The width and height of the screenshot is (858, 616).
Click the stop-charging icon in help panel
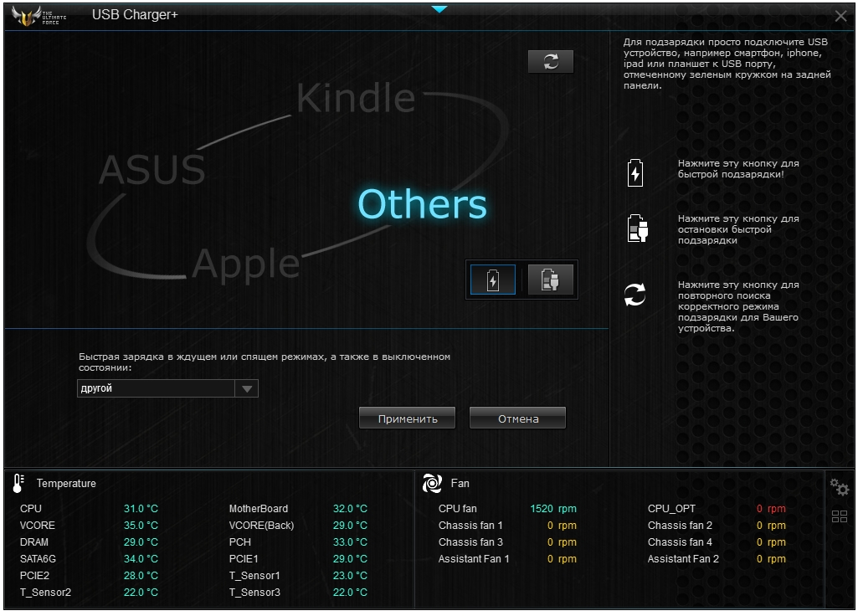638,228
